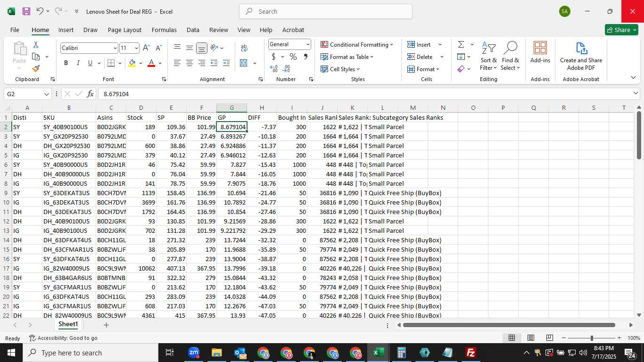
Task: Select the Format Painter brush
Action: click(36, 68)
